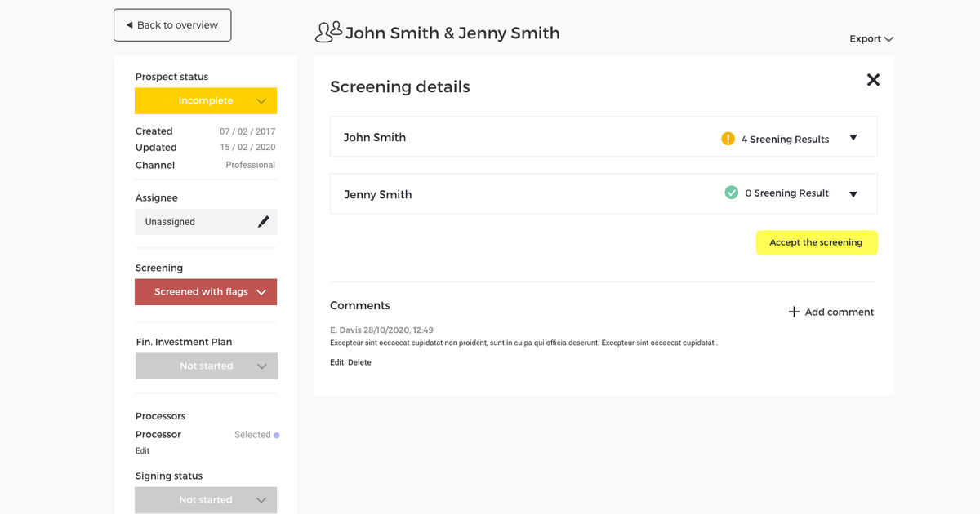Click the 'Selected' processor status text
Viewport: 980px width, 514px height.
pos(252,435)
